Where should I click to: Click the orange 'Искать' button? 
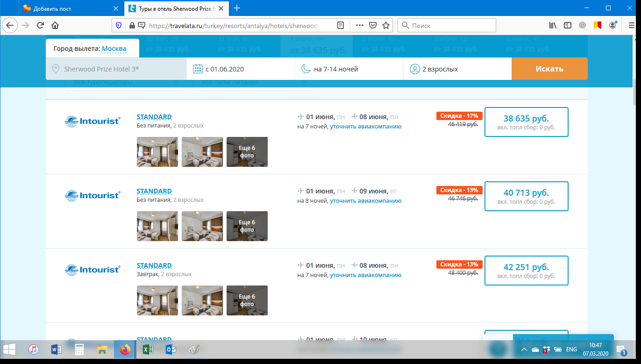tap(549, 69)
